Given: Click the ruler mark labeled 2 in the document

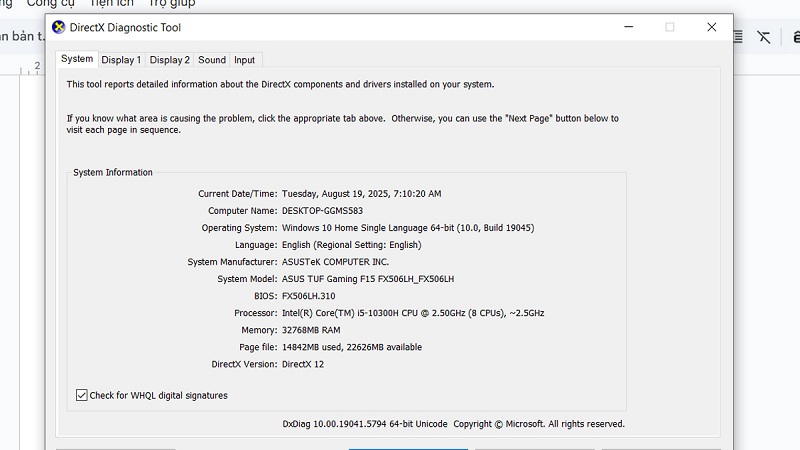Looking at the screenshot, I should click(x=37, y=65).
